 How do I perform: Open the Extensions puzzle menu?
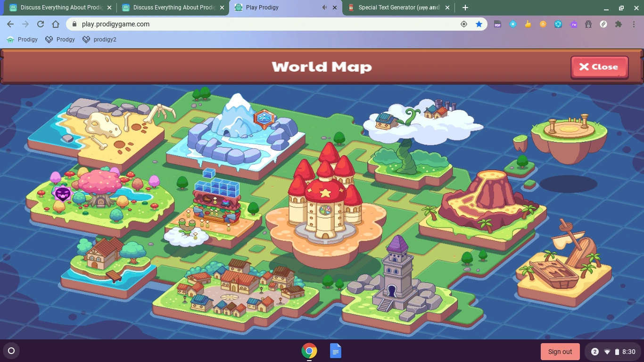pyautogui.click(x=619, y=24)
